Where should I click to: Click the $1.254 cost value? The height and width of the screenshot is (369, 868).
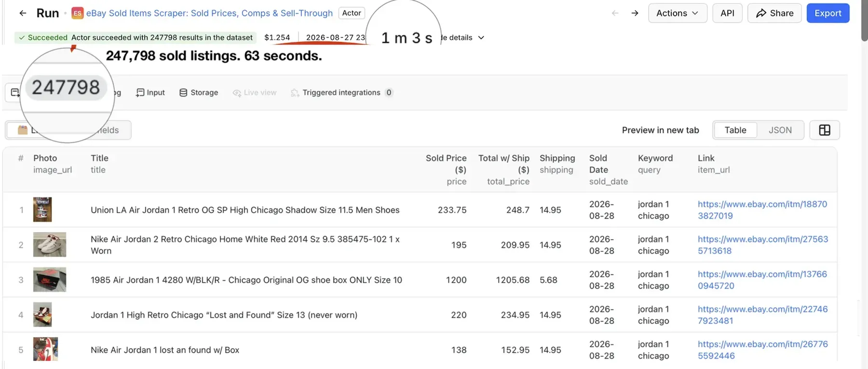click(277, 38)
